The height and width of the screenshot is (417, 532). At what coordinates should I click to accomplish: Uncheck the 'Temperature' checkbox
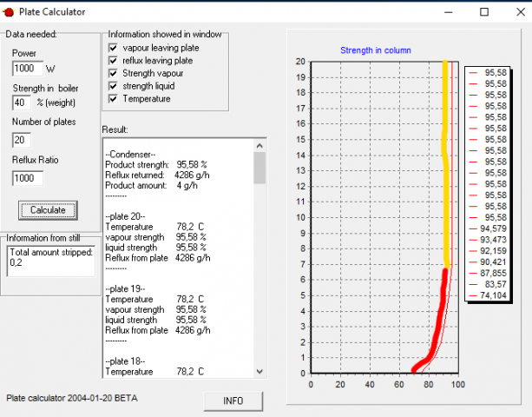coord(113,99)
